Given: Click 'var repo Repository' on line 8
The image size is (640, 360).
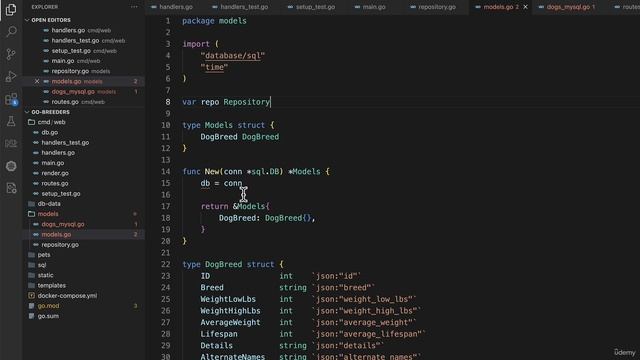Looking at the screenshot, I should click(x=226, y=102).
